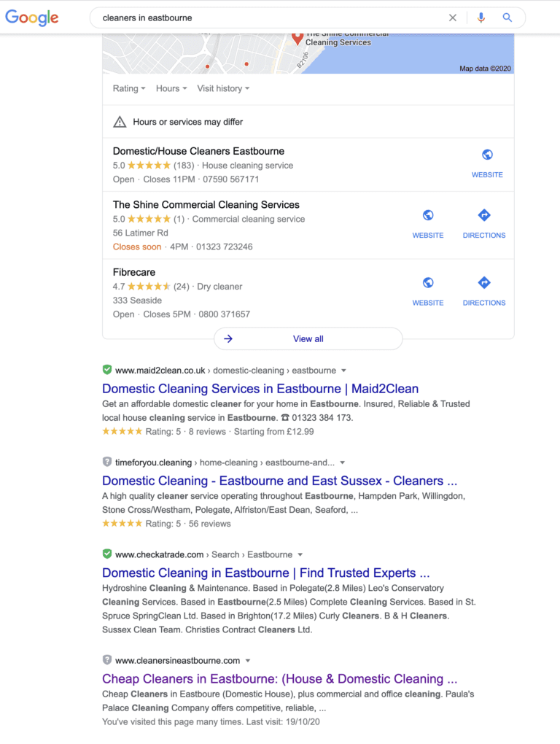This screenshot has height=744, width=560.
Task: Expand options arrow for cleanersineastbourne.com result
Action: pos(247,661)
